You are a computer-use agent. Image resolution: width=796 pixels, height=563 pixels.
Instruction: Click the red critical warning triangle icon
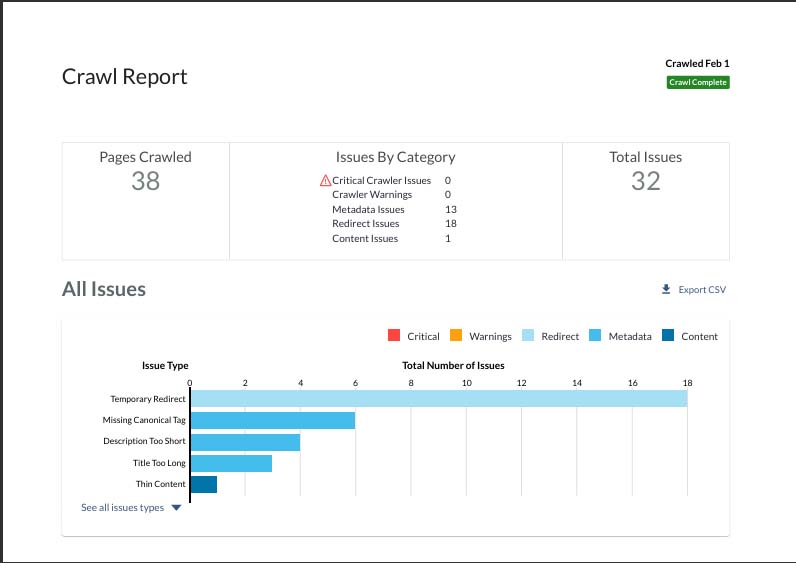coord(325,180)
